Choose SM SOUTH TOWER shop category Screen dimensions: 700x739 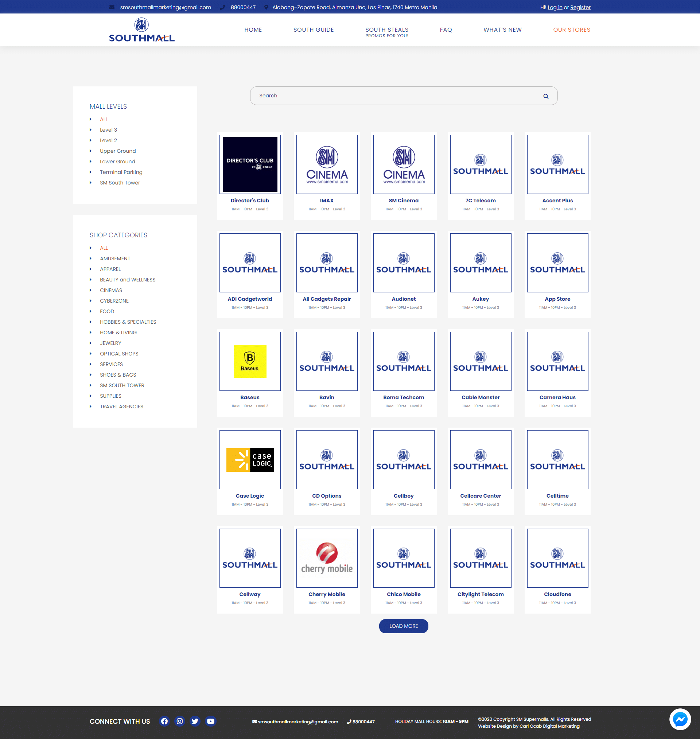(122, 385)
